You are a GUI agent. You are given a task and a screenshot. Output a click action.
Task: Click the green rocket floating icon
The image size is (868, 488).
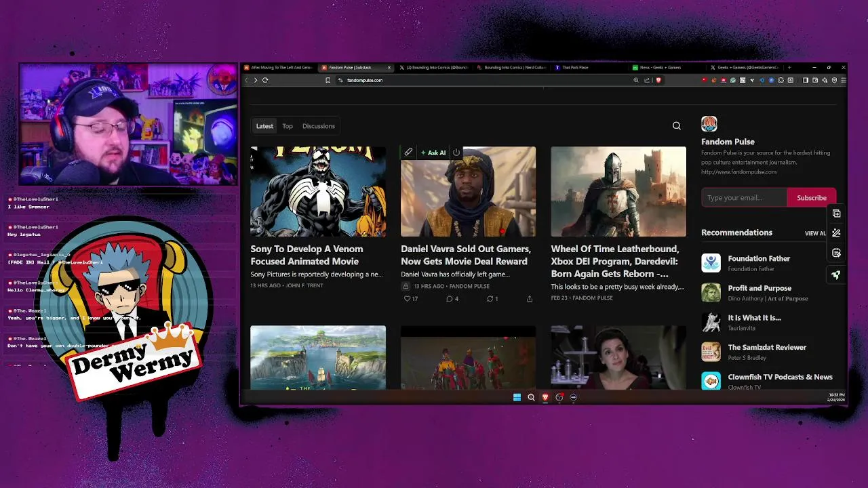coord(836,274)
